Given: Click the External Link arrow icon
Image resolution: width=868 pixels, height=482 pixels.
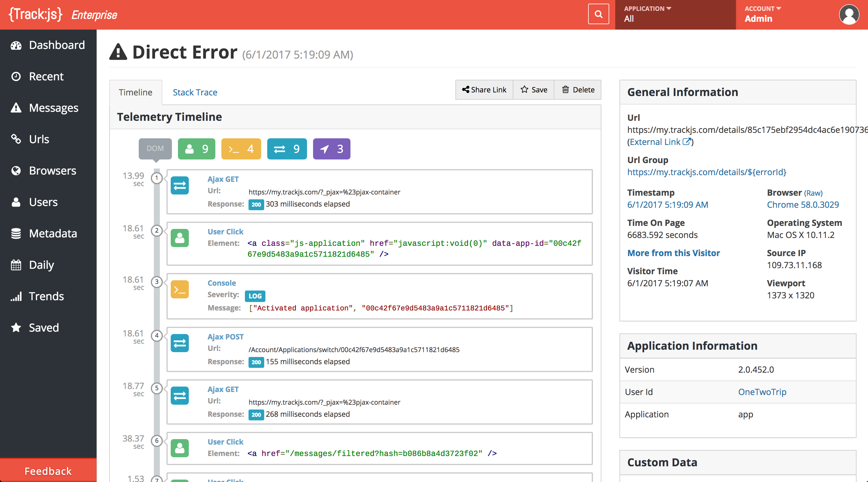Looking at the screenshot, I should [x=686, y=142].
